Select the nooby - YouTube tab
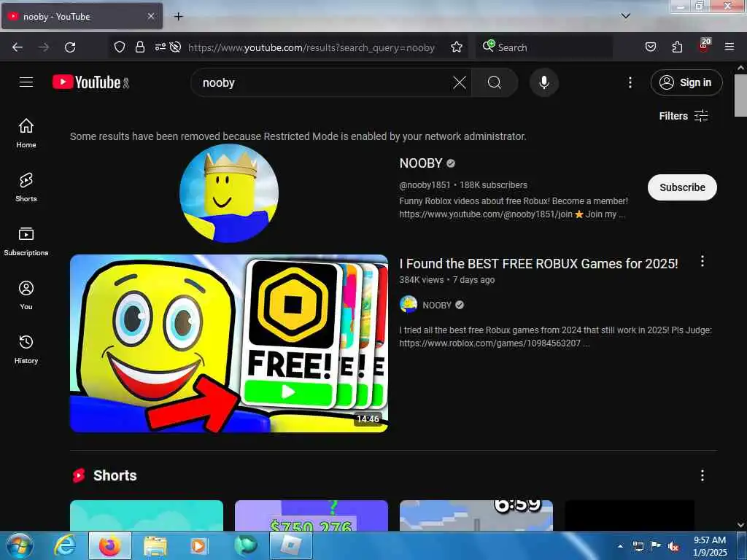This screenshot has height=560, width=747. click(82, 16)
